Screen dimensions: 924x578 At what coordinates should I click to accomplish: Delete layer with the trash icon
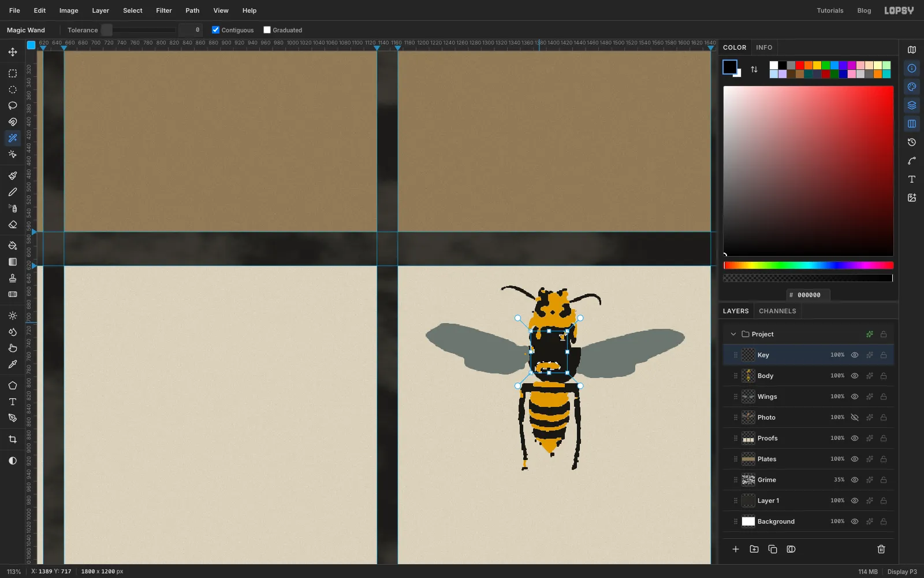(881, 549)
